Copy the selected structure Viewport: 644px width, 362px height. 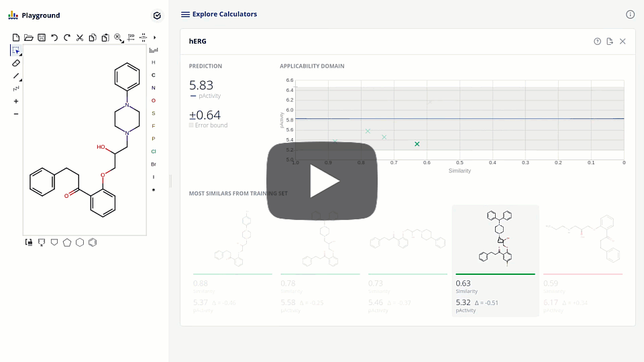[x=93, y=38]
